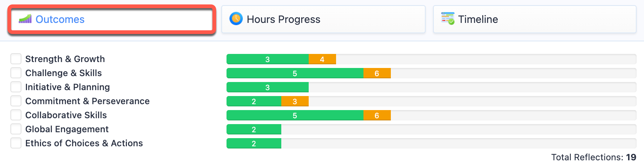Click the Collaborative Skills label
The image size is (644, 164).
pyautogui.click(x=66, y=115)
